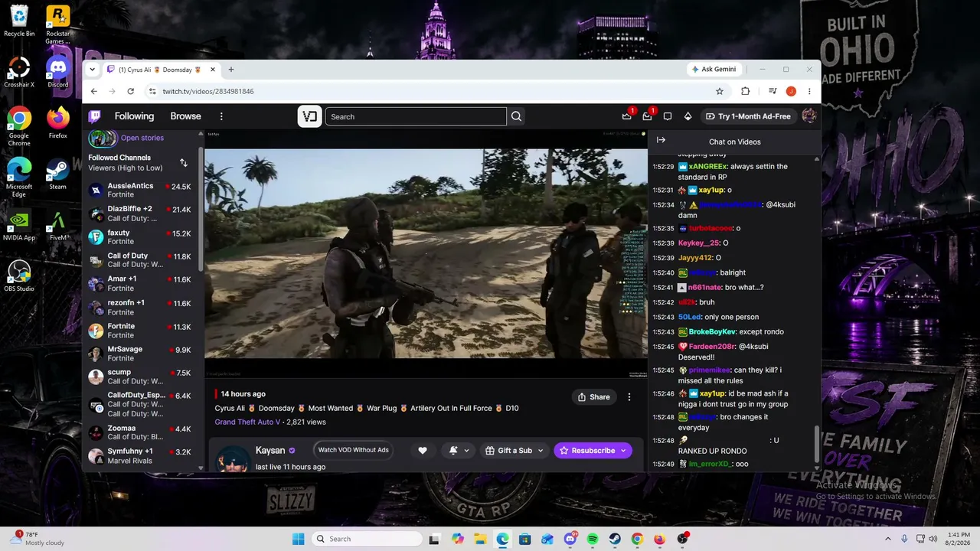Image resolution: width=980 pixels, height=551 pixels.
Task: Open Rockstar Games launcher desktop icon
Action: click(58, 25)
